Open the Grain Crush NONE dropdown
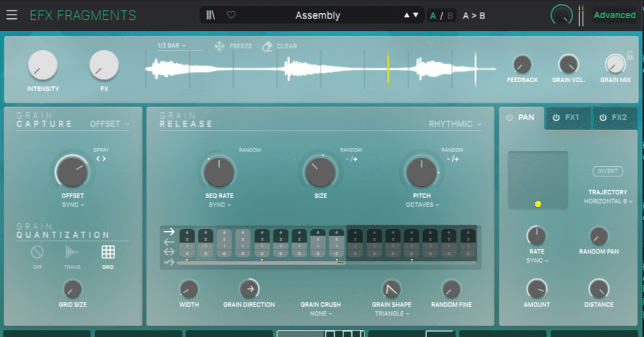The height and width of the screenshot is (337, 644). (321, 313)
